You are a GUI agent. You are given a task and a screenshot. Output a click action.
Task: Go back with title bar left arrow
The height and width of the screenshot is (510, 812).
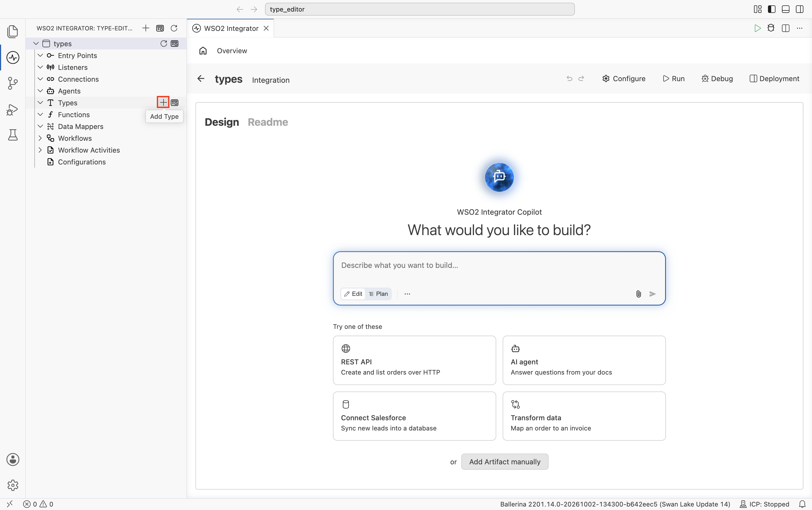pyautogui.click(x=240, y=9)
